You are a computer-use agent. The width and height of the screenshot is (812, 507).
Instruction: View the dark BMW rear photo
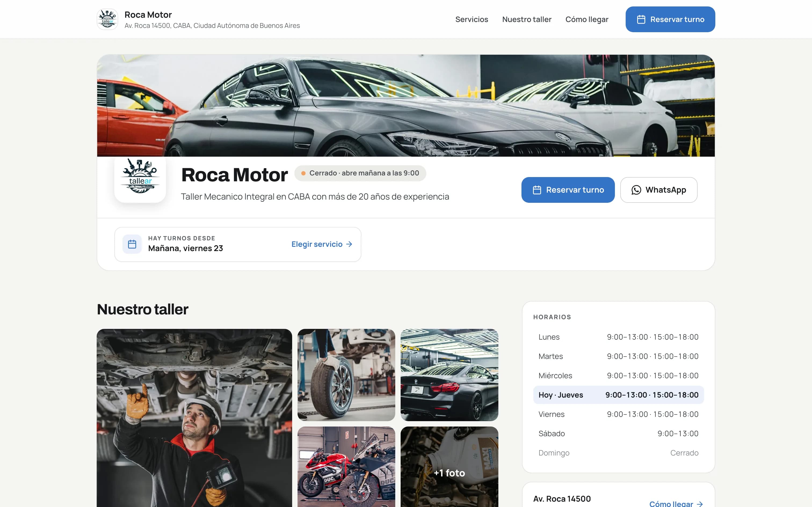point(449,375)
